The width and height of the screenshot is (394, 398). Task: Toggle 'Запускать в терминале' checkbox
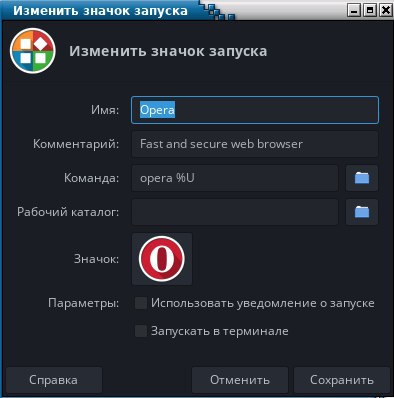141,331
